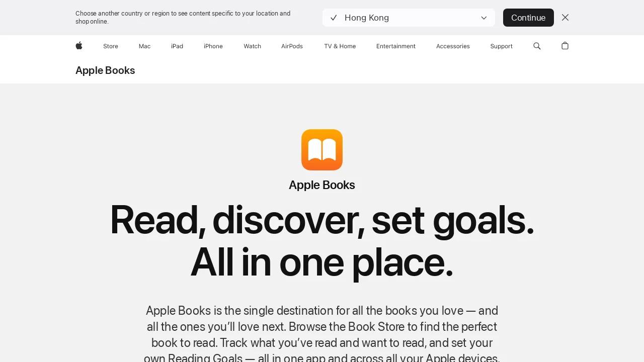Viewport: 644px width, 362px height.
Task: Click the Apple logo home icon
Action: (79, 46)
